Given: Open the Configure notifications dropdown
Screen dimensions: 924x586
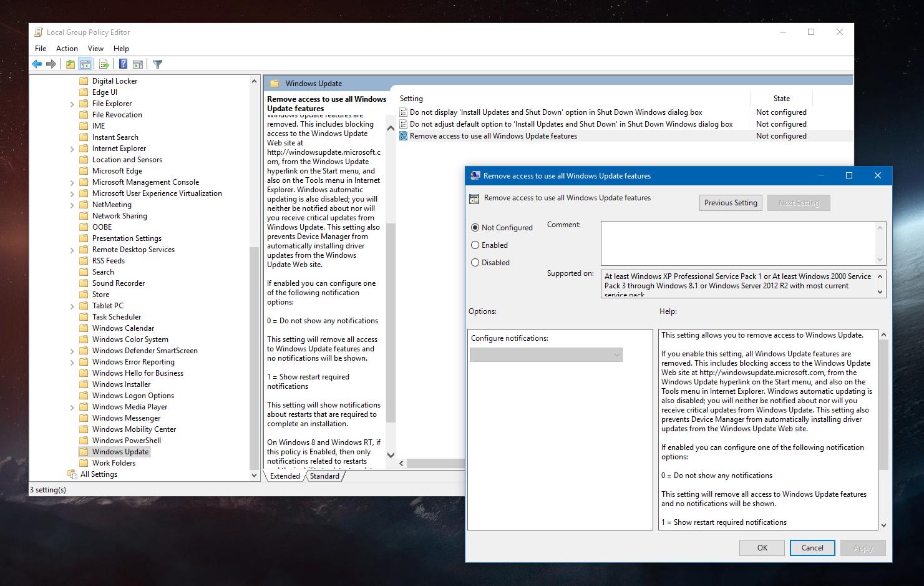Looking at the screenshot, I should [x=546, y=355].
